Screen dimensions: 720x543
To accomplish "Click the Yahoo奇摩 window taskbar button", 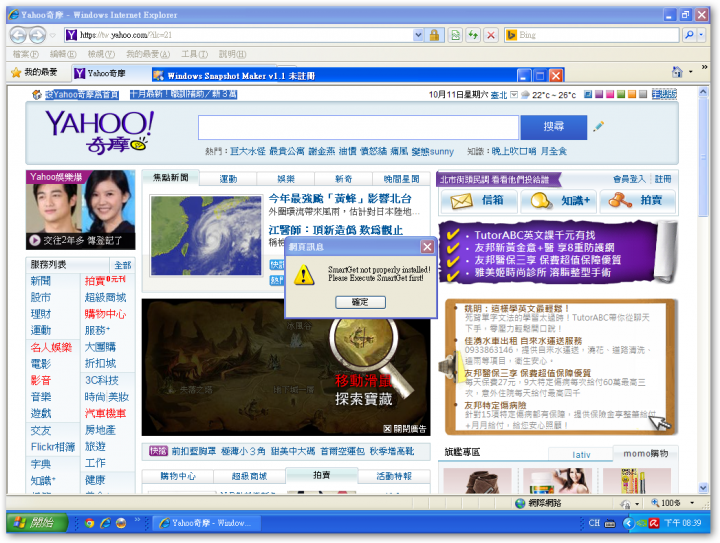I will pos(206,523).
